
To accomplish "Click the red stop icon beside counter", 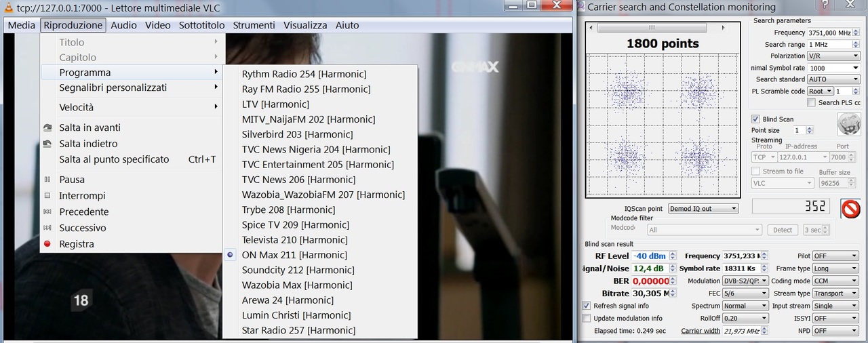I will click(x=850, y=209).
